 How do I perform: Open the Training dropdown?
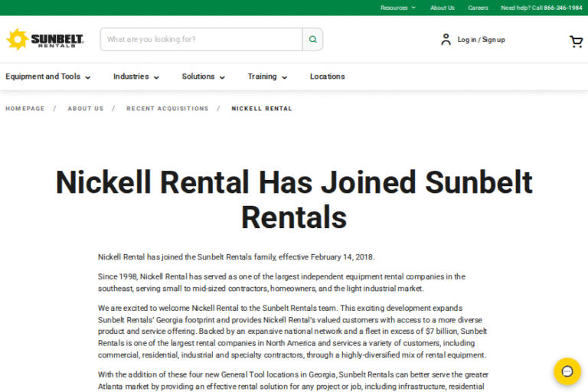(267, 77)
